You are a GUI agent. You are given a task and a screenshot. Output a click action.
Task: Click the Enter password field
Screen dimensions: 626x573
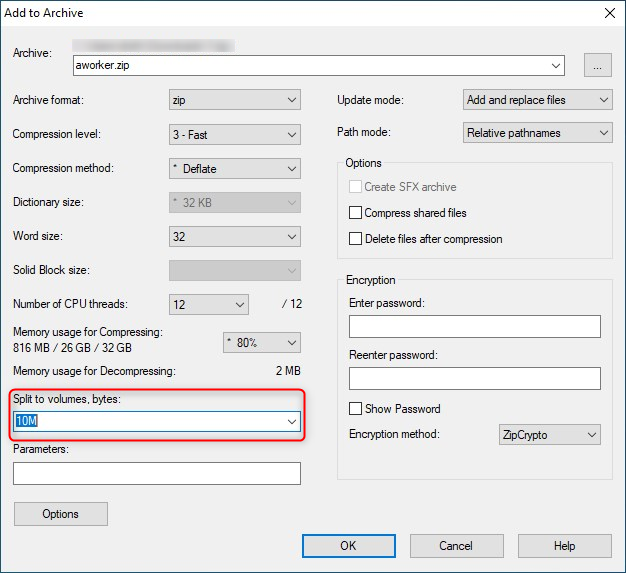tap(474, 327)
